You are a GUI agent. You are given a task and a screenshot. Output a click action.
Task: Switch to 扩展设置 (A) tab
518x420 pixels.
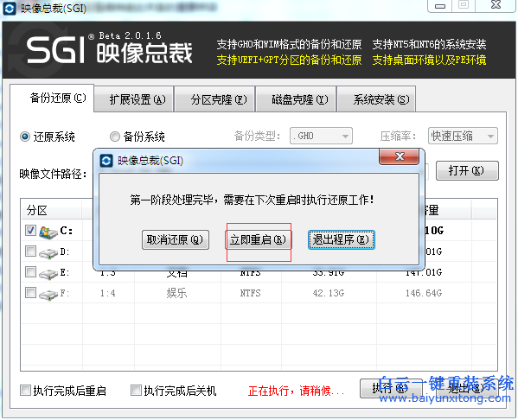pos(134,99)
